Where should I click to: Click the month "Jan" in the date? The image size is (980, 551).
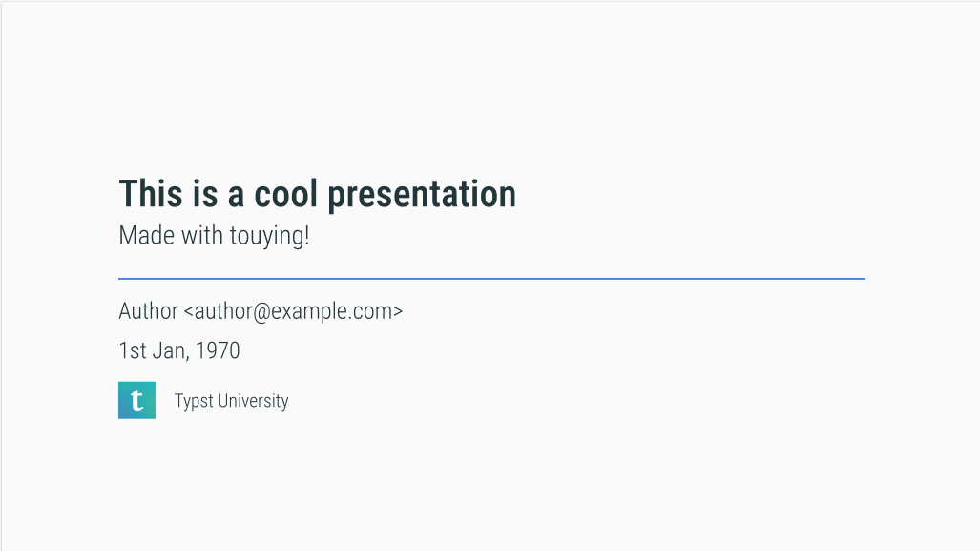coord(169,350)
